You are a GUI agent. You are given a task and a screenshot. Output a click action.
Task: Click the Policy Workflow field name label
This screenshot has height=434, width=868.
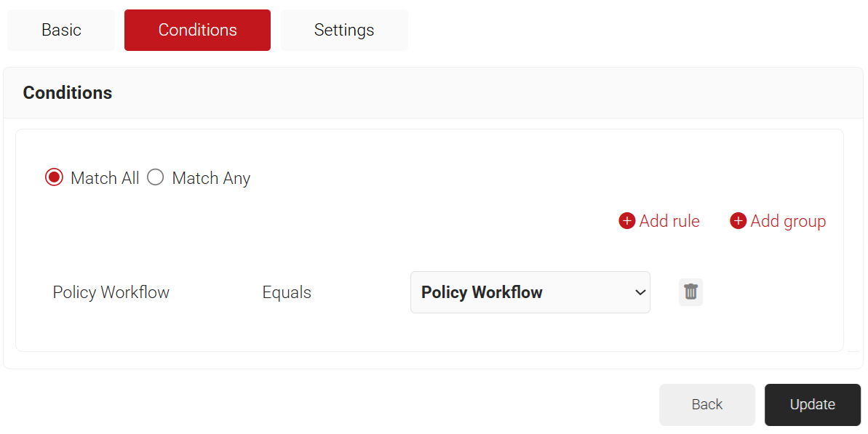[x=111, y=292]
